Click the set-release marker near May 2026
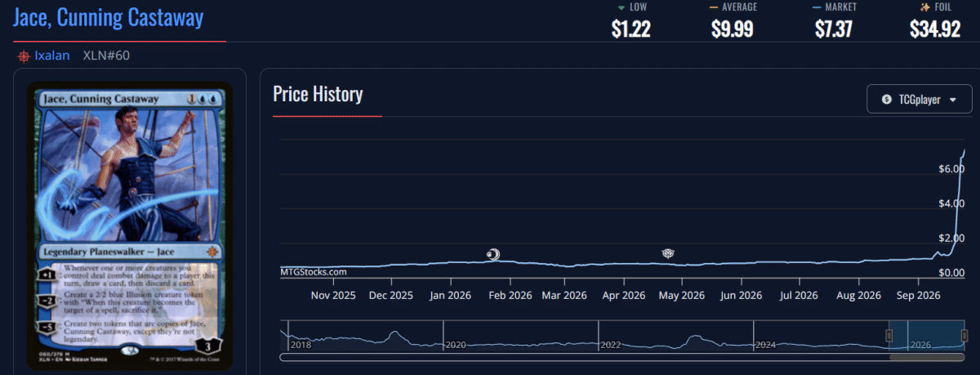 click(668, 254)
